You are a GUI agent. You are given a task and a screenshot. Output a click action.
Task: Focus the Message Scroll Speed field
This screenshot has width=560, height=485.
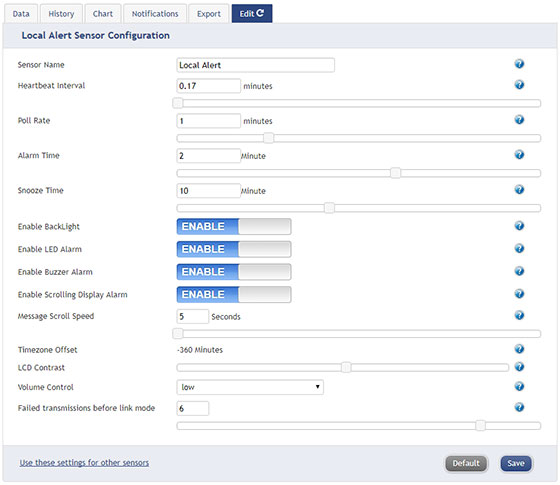point(192,317)
